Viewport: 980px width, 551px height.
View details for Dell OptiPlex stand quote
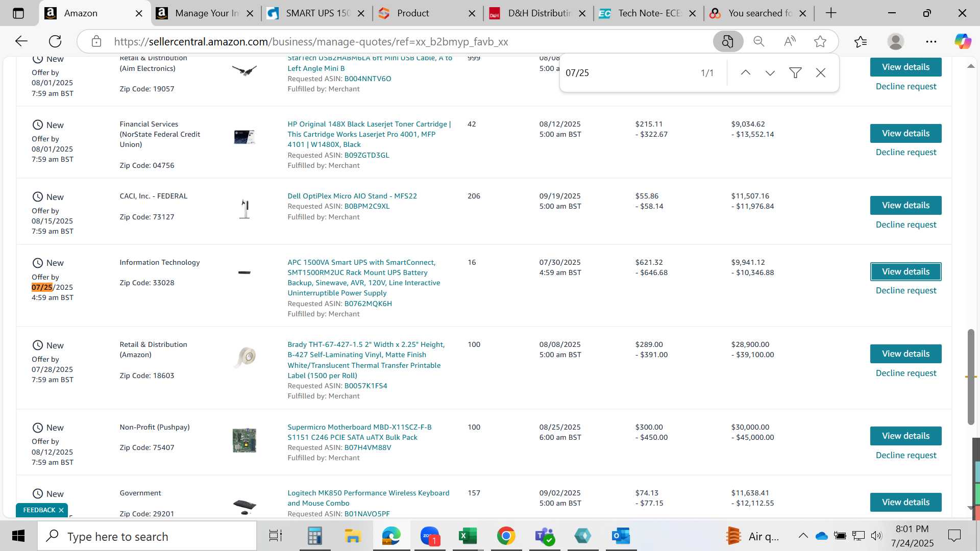pos(905,205)
